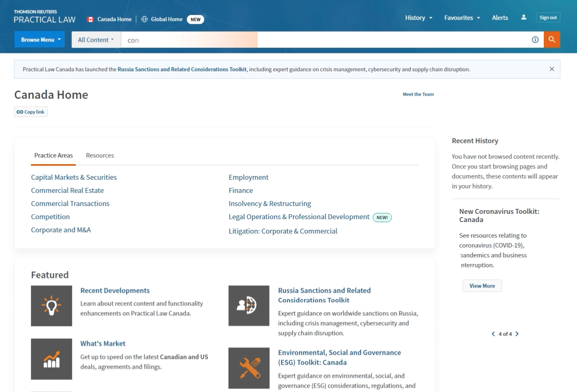577x392 pixels.
Task: Expand the History dropdown
Action: pos(419,18)
